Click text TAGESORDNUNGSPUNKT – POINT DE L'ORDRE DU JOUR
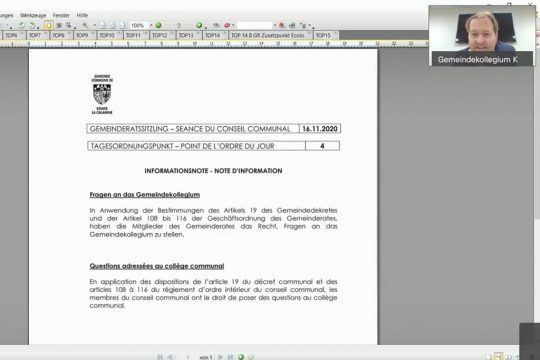This screenshot has width=540, height=360. [x=182, y=146]
